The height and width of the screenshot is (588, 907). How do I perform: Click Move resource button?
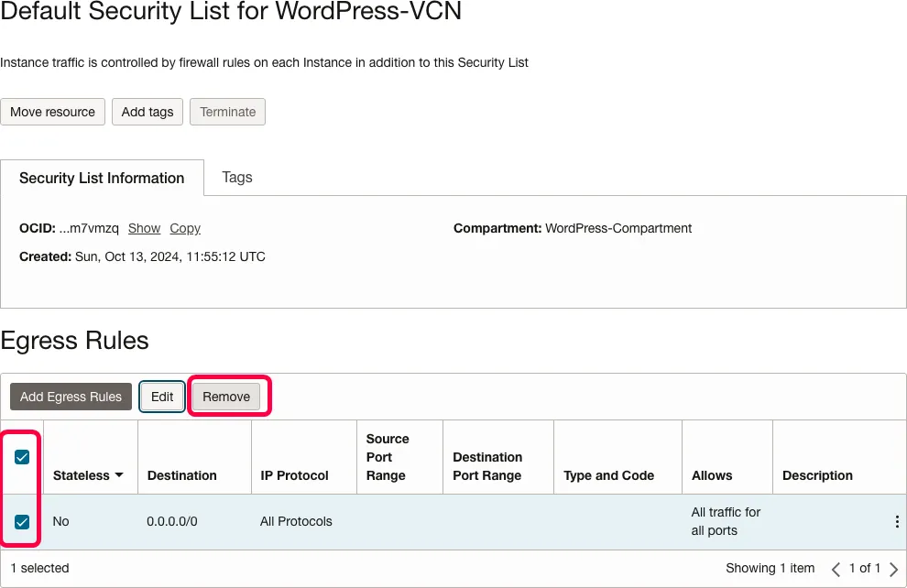coord(53,112)
